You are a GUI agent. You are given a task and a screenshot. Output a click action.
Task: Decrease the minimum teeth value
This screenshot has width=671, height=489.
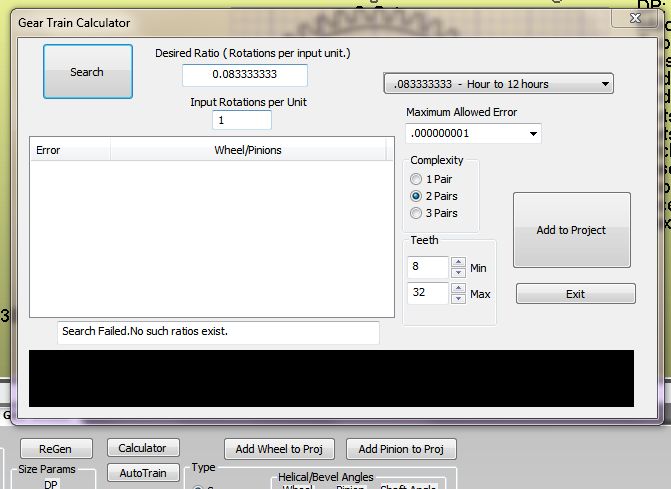(458, 272)
